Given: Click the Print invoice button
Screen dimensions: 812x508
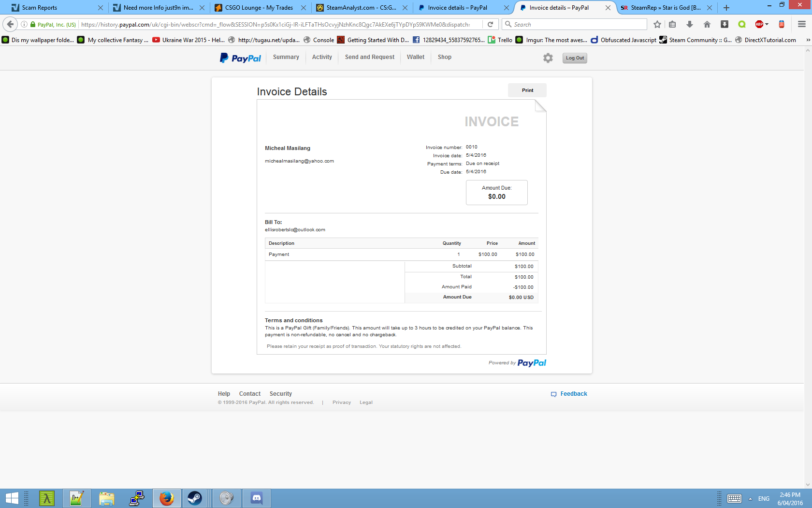Looking at the screenshot, I should click(527, 90).
